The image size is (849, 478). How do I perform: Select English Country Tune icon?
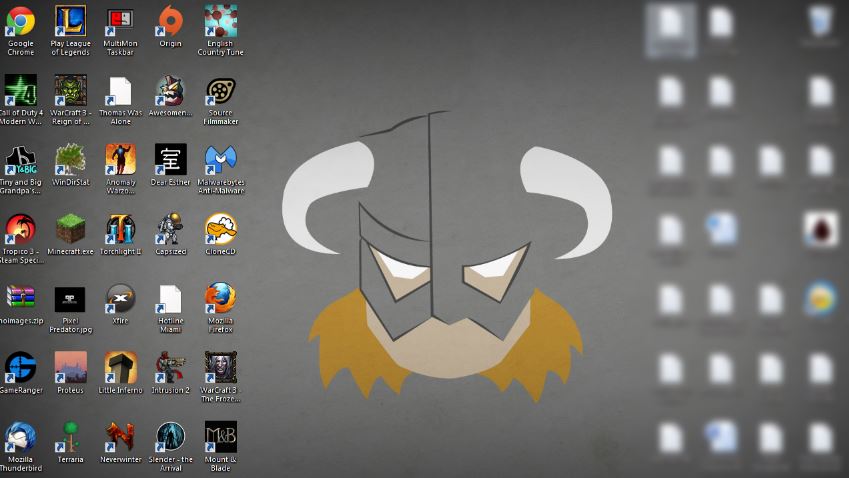[220, 21]
